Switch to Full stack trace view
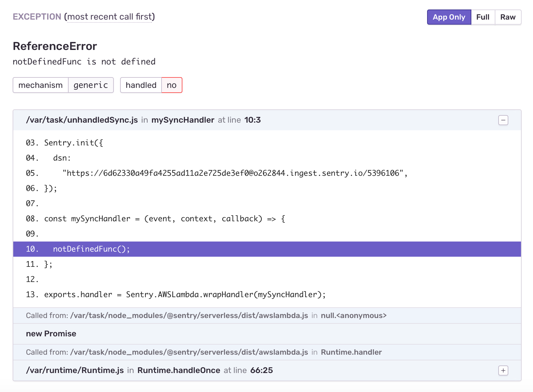533x392 pixels. 483,17
